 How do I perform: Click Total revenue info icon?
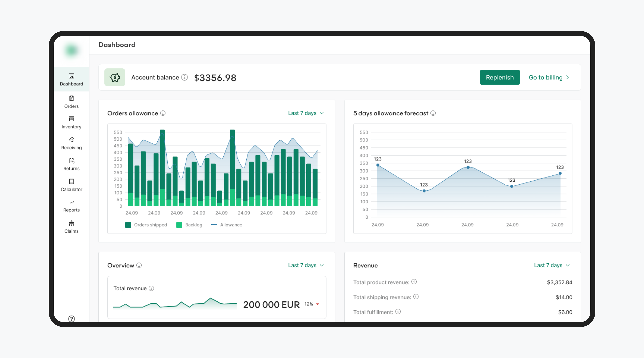(151, 288)
